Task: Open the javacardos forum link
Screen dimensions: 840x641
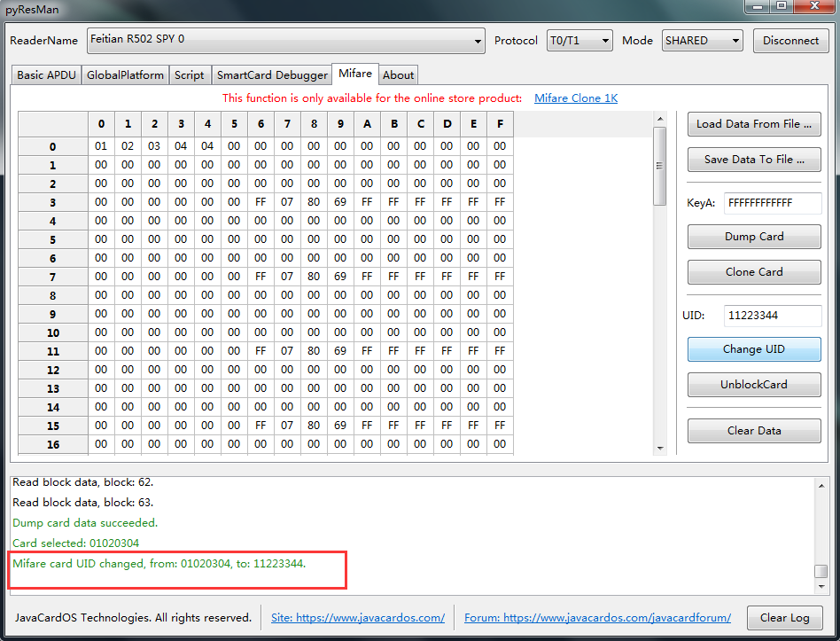Action: point(598,618)
